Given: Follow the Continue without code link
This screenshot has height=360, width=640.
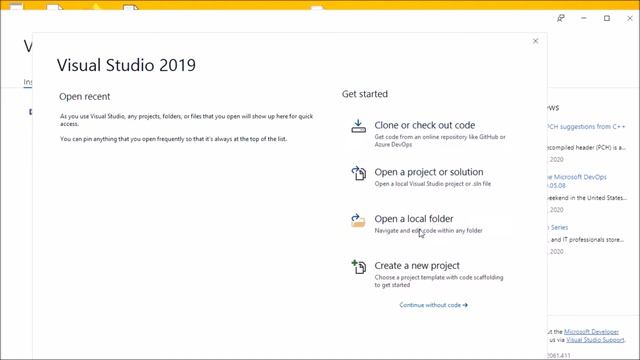Looking at the screenshot, I should 433,305.
